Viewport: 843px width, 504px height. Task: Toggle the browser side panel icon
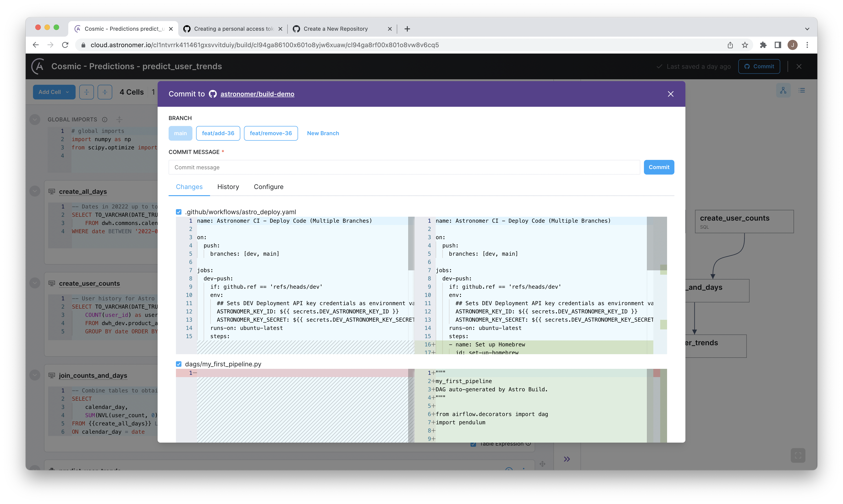click(x=777, y=45)
